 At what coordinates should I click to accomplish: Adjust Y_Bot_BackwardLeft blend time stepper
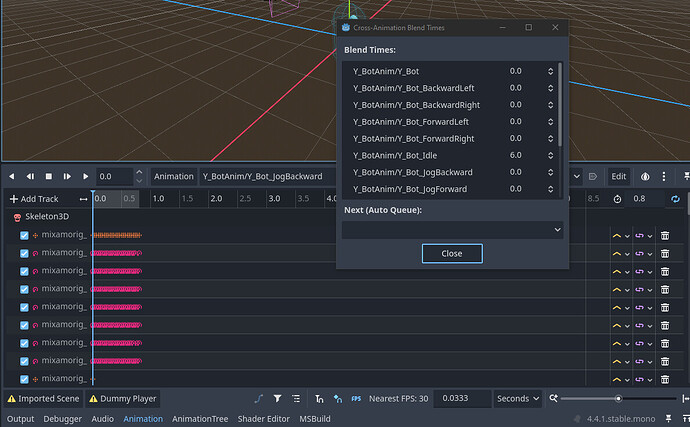tap(550, 88)
